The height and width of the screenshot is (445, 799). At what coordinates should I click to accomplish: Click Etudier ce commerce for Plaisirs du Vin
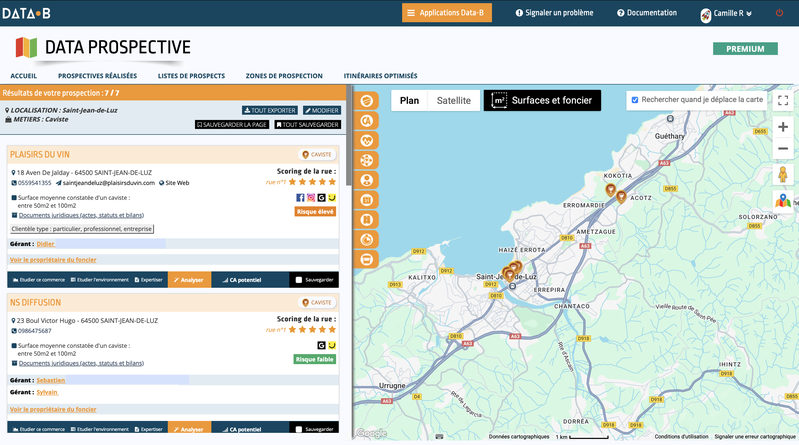pyautogui.click(x=39, y=280)
